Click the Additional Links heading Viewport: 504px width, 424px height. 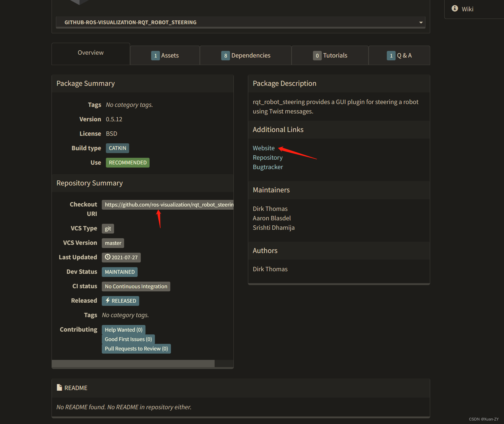pos(278,129)
